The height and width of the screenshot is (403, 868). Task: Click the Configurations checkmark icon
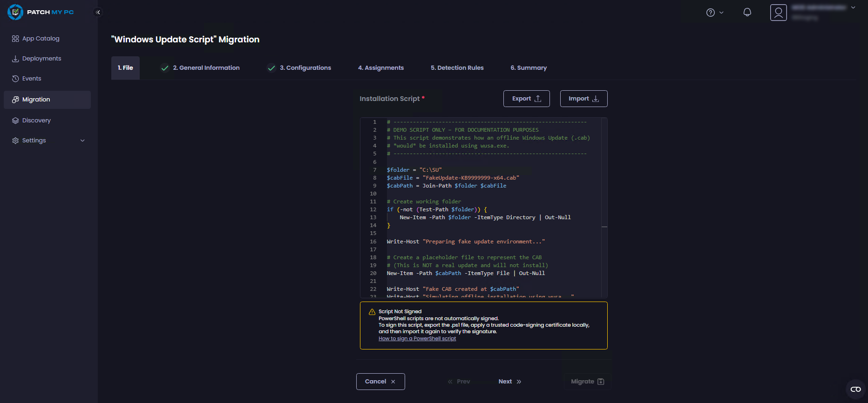click(x=271, y=68)
